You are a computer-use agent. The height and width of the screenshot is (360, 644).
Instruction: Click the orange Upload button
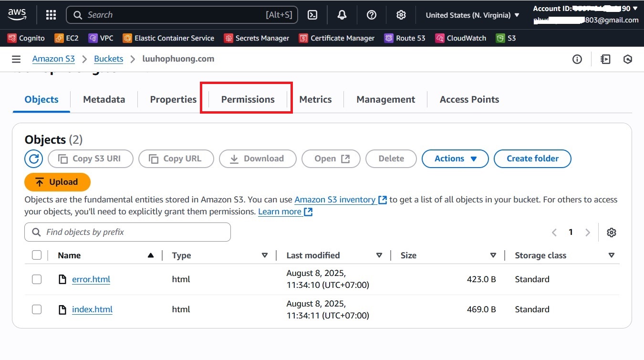57,182
